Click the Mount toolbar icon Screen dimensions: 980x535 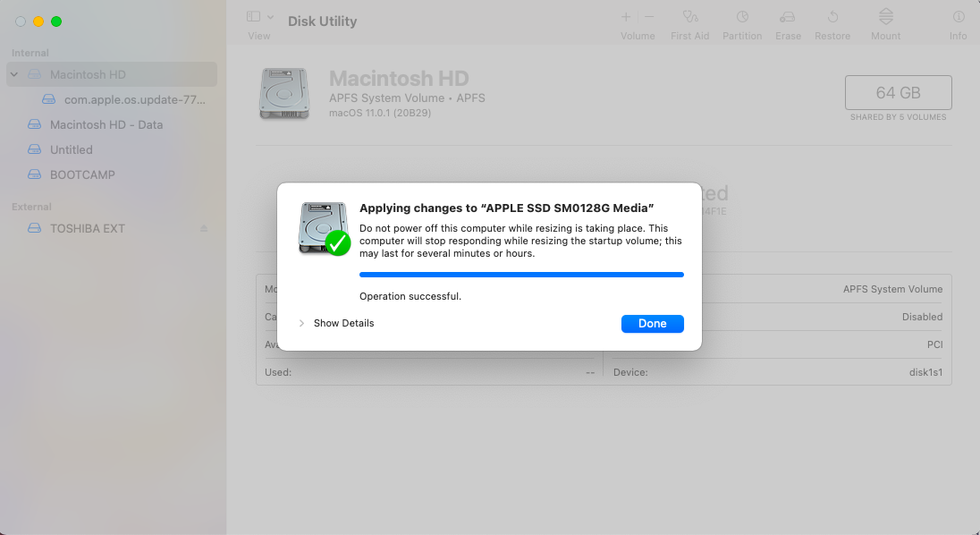point(885,17)
